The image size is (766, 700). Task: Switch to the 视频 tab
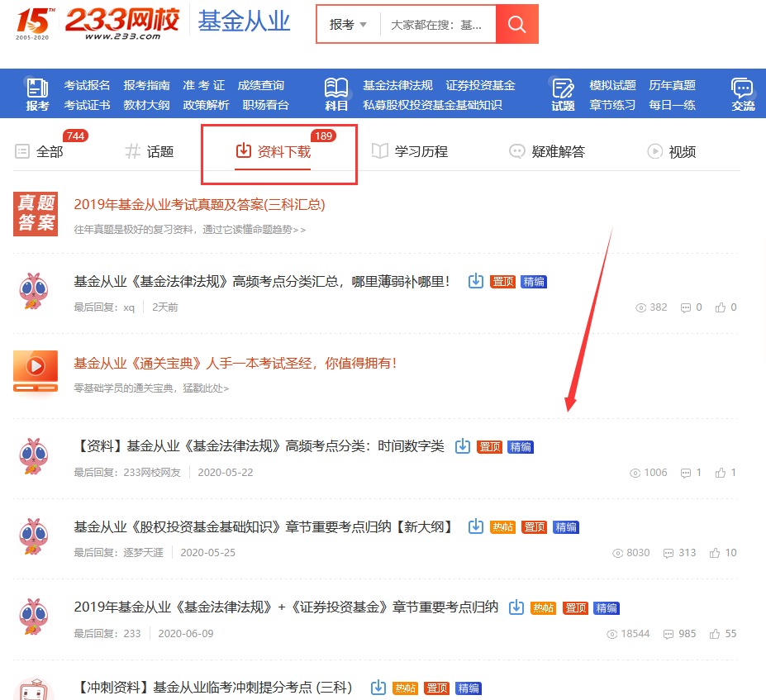click(682, 152)
